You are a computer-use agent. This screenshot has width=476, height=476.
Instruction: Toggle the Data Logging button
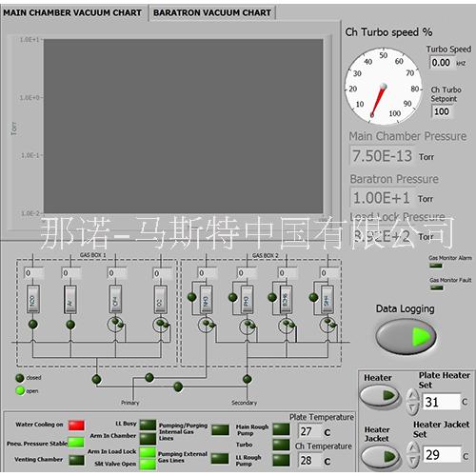point(407,336)
